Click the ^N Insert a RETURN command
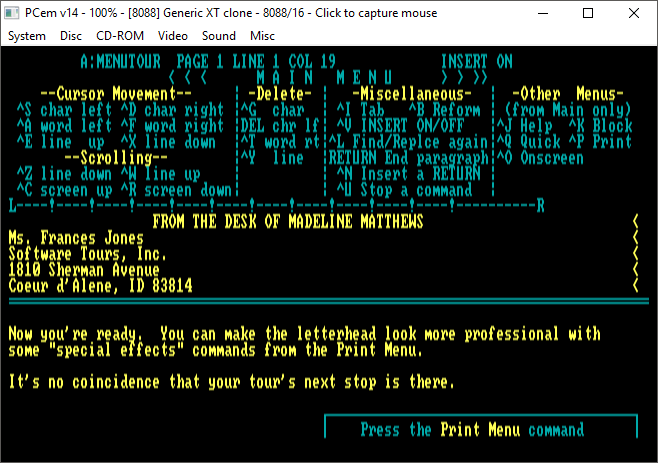This screenshot has width=658, height=463. point(408,174)
